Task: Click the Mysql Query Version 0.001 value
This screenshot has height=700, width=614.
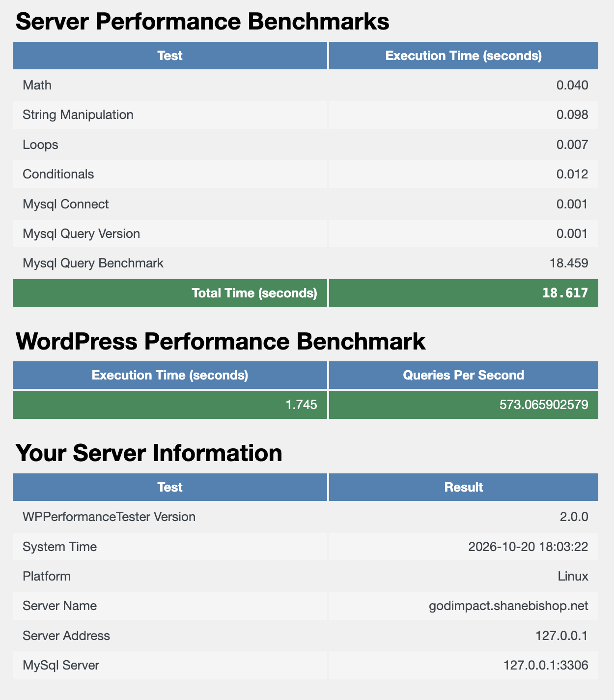Action: [572, 233]
